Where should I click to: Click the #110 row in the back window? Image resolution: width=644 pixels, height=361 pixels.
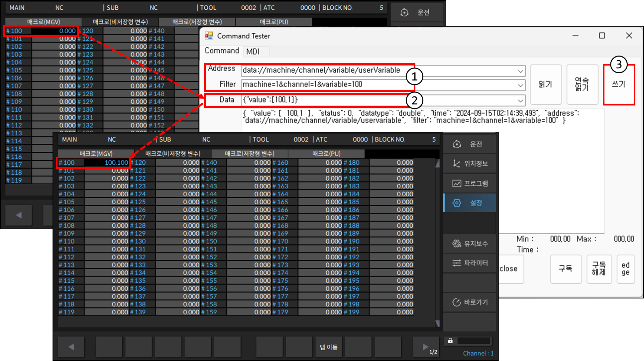point(41,109)
